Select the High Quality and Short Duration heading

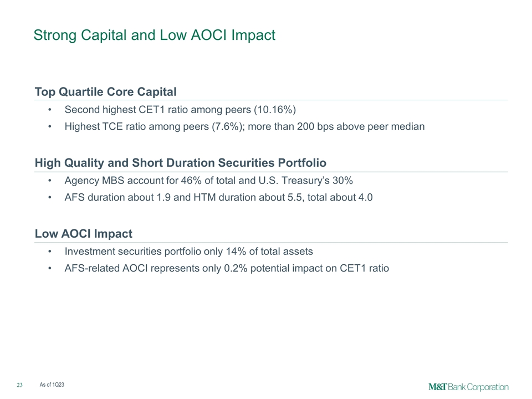pyautogui.click(x=180, y=162)
